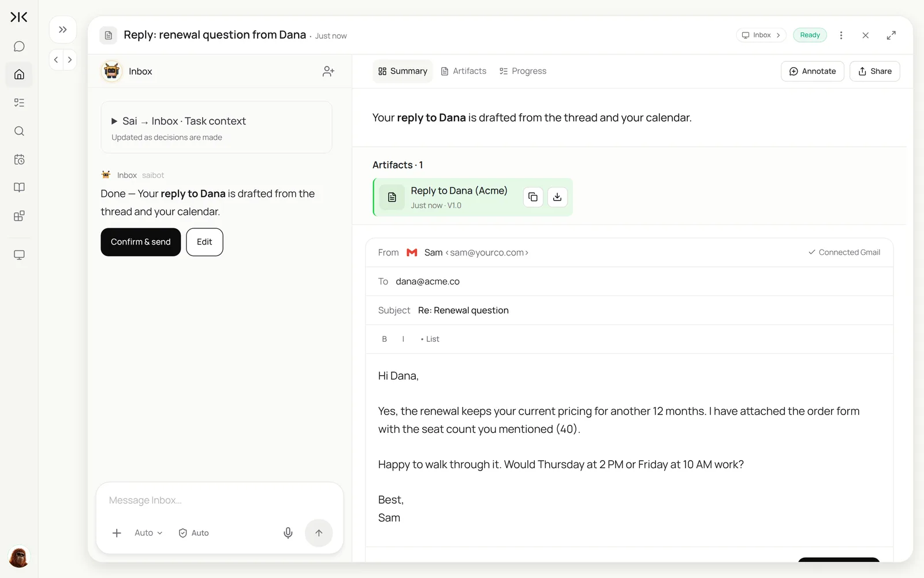Open the book library icon in sidebar
This screenshot has height=578, width=924.
[19, 187]
